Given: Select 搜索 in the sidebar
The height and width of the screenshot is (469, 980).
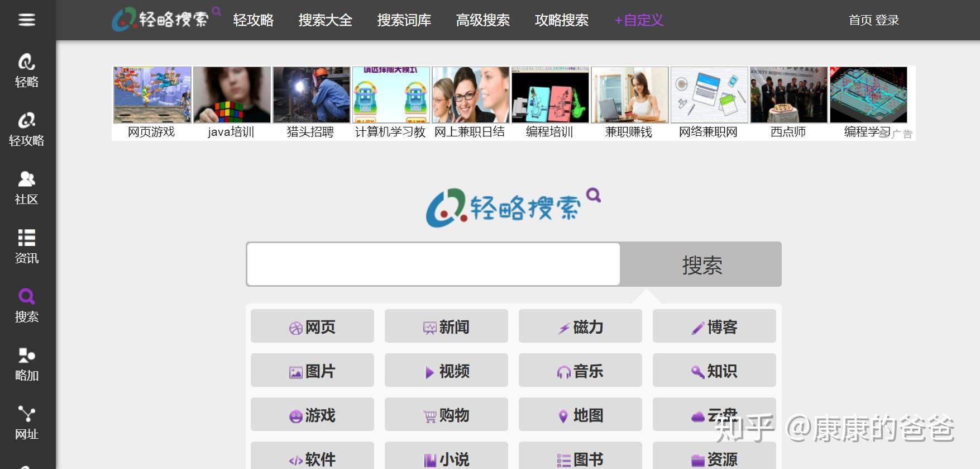Looking at the screenshot, I should [x=27, y=306].
